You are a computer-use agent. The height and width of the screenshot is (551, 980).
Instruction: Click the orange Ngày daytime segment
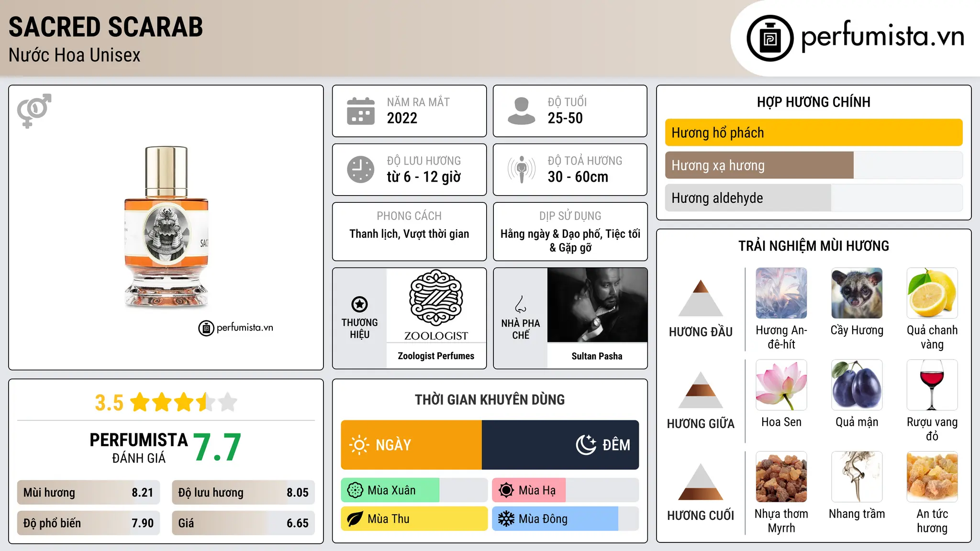click(x=412, y=445)
